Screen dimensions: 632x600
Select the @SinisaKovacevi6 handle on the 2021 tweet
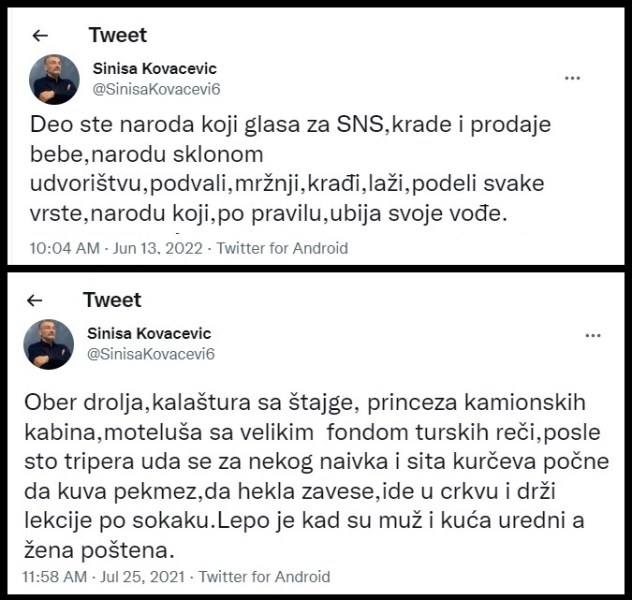151,354
